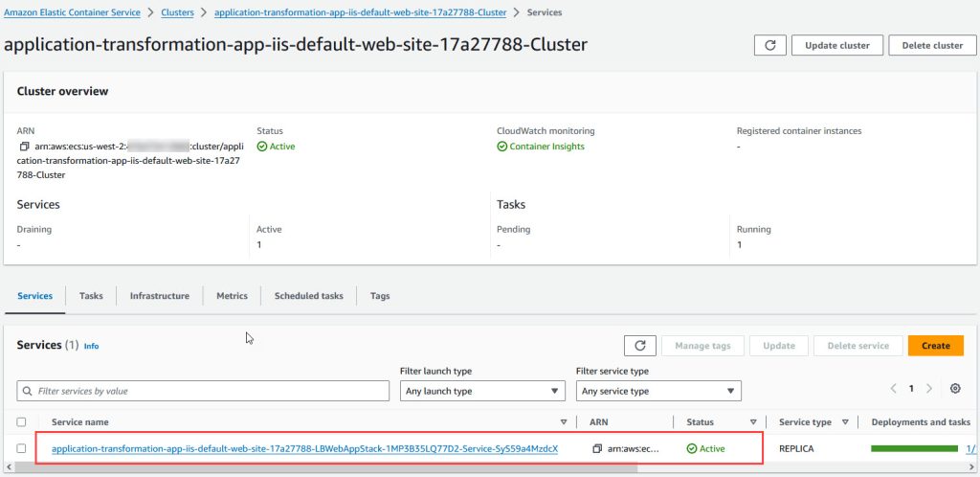The image size is (980, 477).
Task: Switch to the Tasks tab
Action: coord(91,296)
